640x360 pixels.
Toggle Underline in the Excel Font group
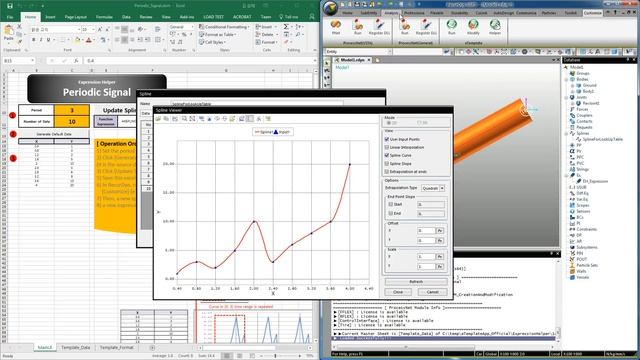click(48, 40)
